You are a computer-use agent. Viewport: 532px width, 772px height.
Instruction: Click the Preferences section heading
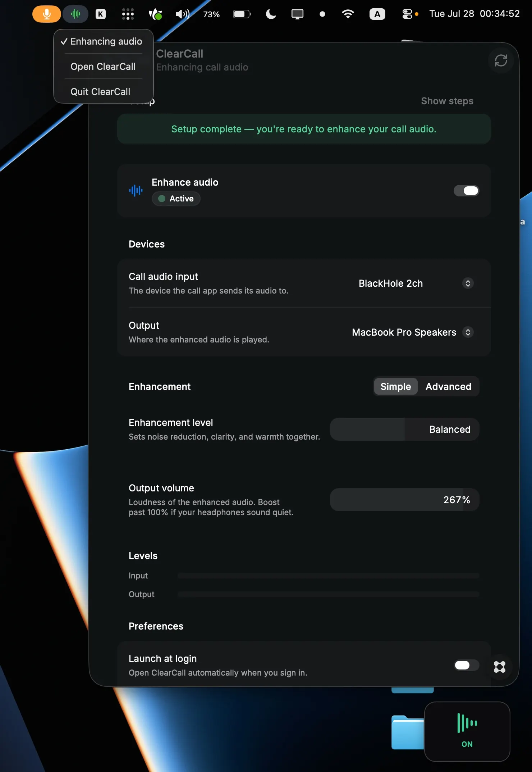pos(156,626)
